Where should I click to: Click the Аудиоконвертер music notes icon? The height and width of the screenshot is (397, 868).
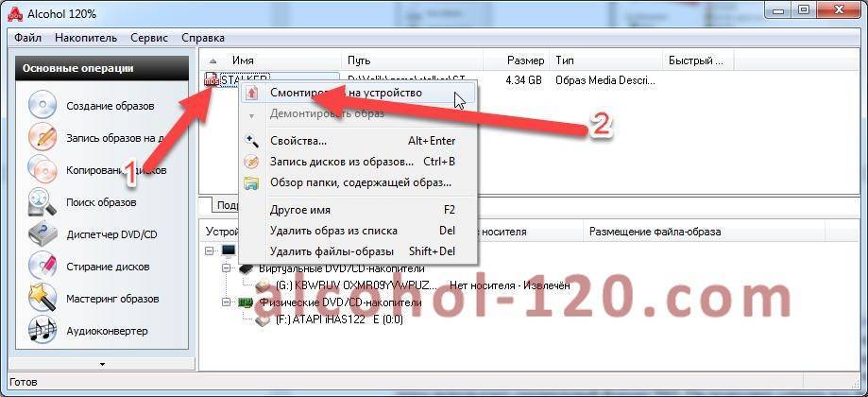pyautogui.click(x=43, y=331)
